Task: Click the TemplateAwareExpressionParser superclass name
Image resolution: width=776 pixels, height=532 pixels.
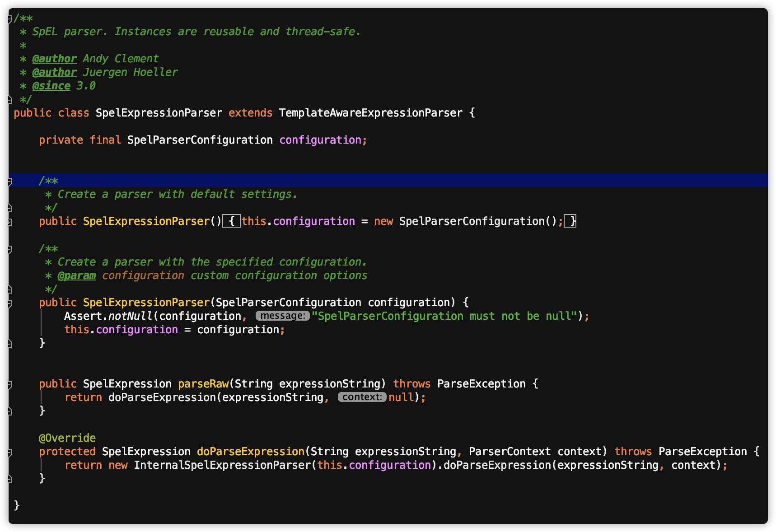Action: tap(371, 113)
